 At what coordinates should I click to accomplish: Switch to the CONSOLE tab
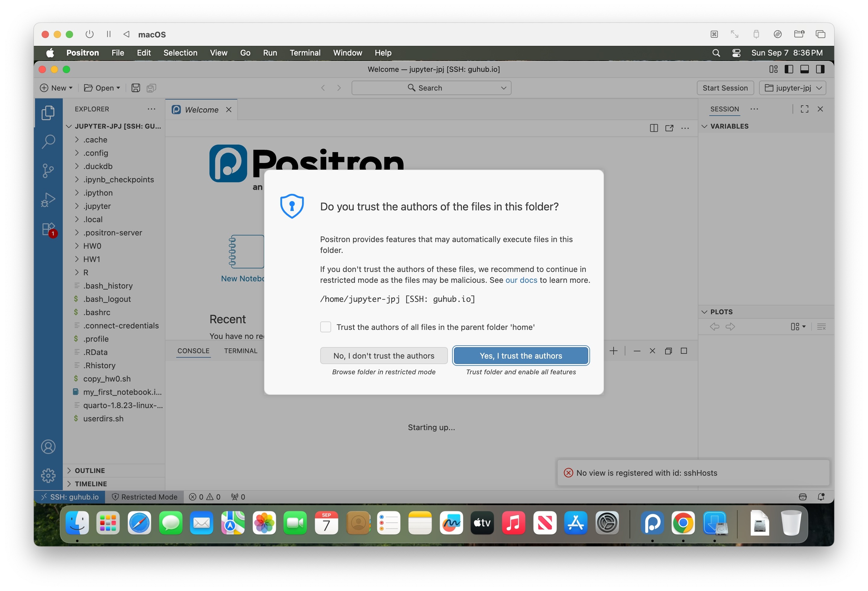pyautogui.click(x=193, y=351)
